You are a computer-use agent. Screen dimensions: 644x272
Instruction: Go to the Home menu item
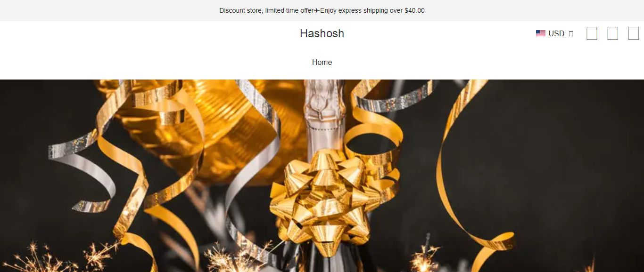(x=322, y=62)
